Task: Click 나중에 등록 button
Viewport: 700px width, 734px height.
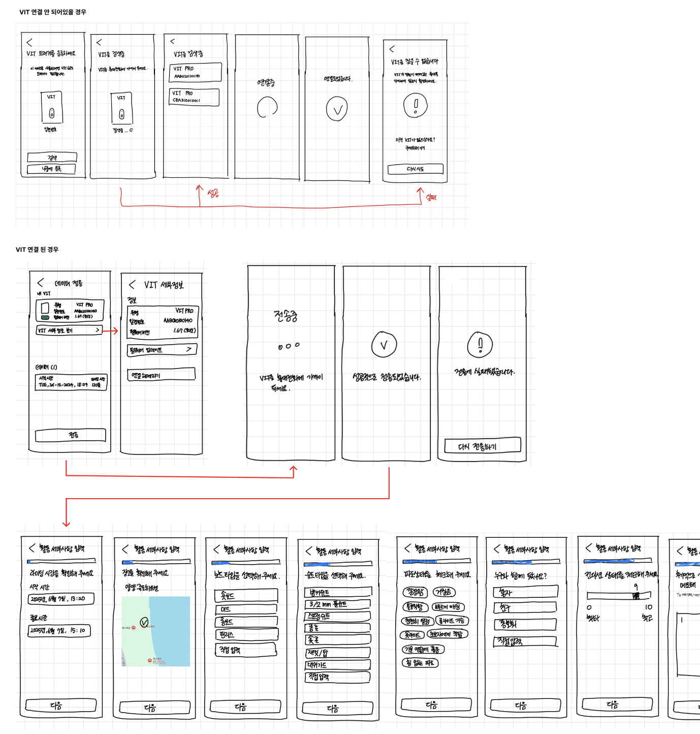Action: pyautogui.click(x=52, y=169)
